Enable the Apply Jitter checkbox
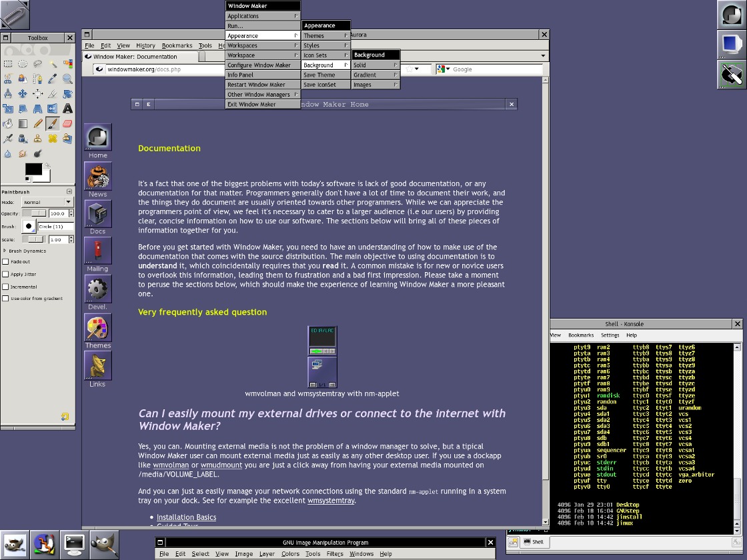This screenshot has width=747, height=560. click(6, 274)
